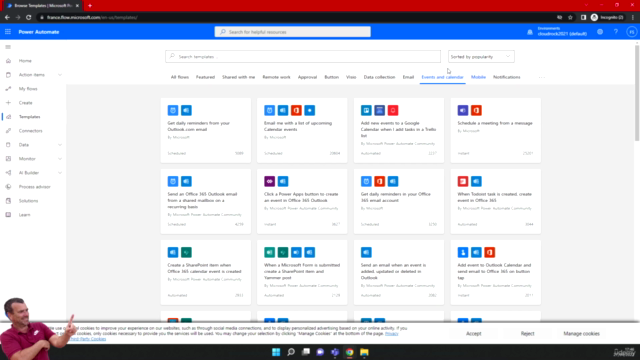Click the Solutions sidebar icon
Image resolution: width=640 pixels, height=360 pixels.
coord(8,201)
